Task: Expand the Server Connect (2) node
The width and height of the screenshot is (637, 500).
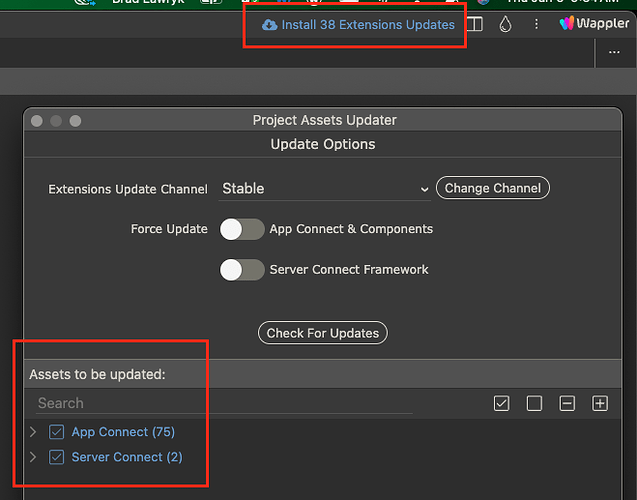Action: (33, 457)
